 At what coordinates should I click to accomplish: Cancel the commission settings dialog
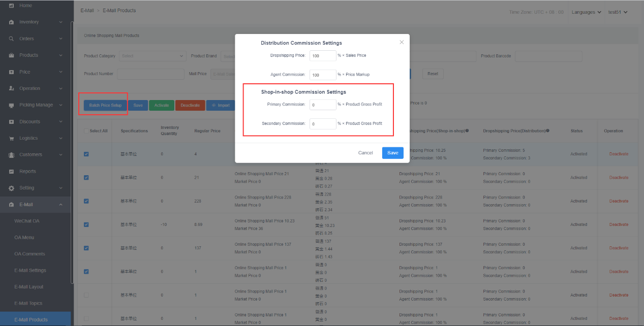[365, 153]
